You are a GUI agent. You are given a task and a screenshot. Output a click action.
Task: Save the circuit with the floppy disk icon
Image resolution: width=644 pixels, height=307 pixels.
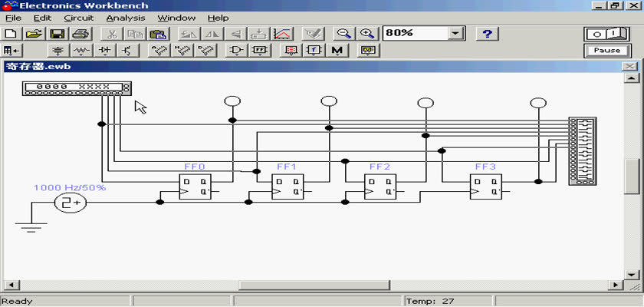tap(57, 34)
